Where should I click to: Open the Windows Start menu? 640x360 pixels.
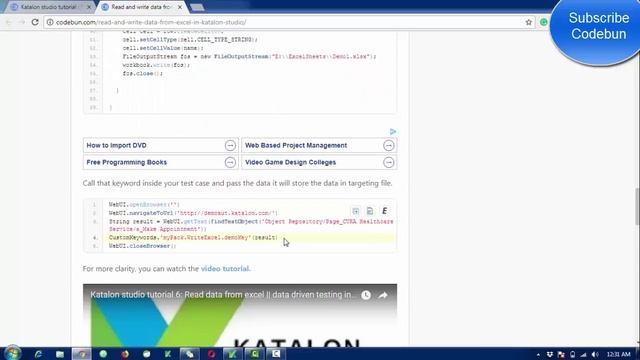(12, 353)
